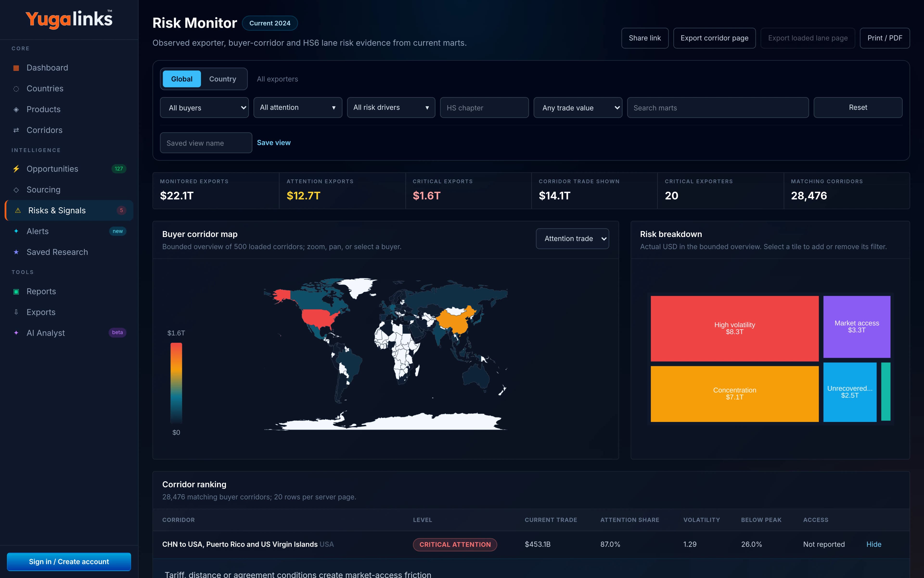Select the narrow teal treemap tile

pos(886,392)
